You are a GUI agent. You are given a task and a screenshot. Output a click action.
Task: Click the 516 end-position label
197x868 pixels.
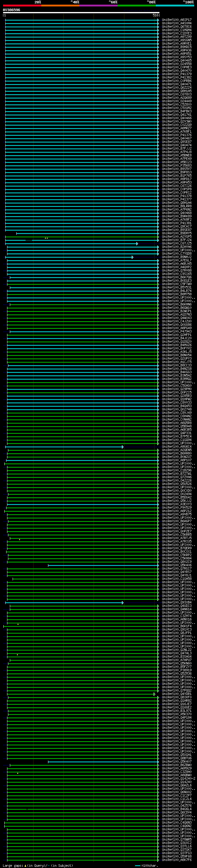155,15
